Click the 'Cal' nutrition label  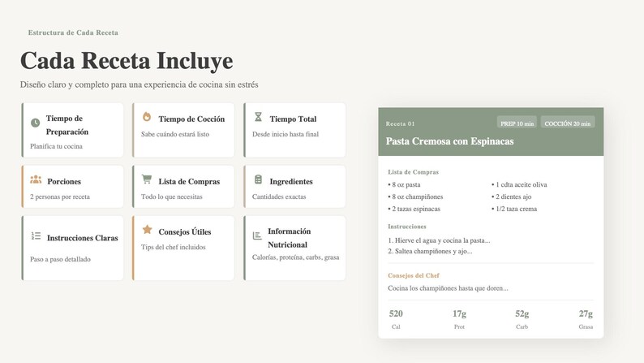coord(396,326)
